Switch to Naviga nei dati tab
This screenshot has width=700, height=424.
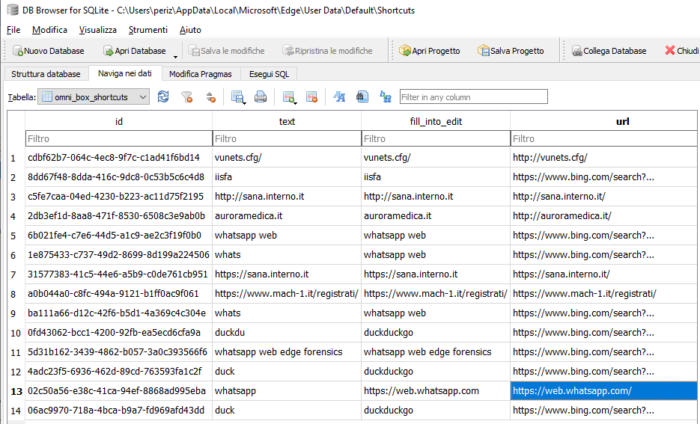tap(125, 73)
